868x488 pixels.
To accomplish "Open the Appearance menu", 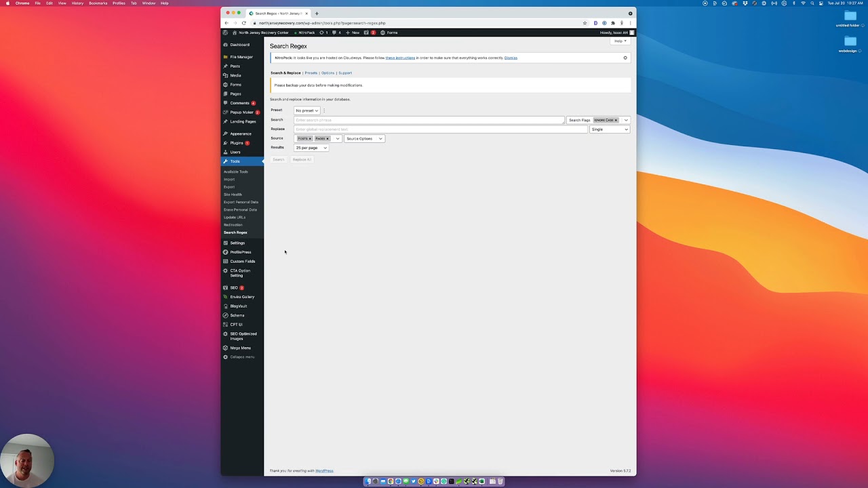I will click(x=240, y=134).
